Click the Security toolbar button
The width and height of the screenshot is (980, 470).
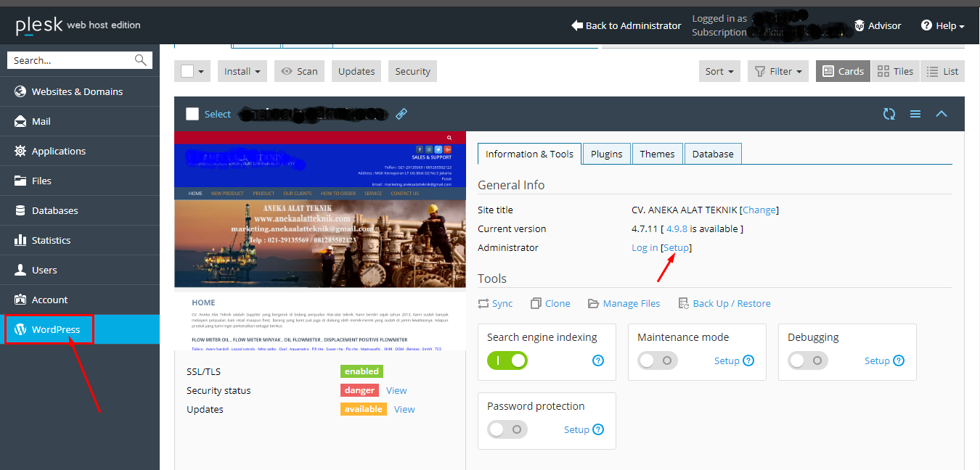tap(412, 71)
